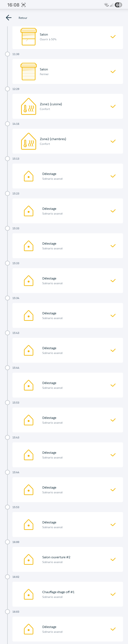Tap the battery indicator in the status bar
The width and height of the screenshot is (128, 644).
[118, 5]
